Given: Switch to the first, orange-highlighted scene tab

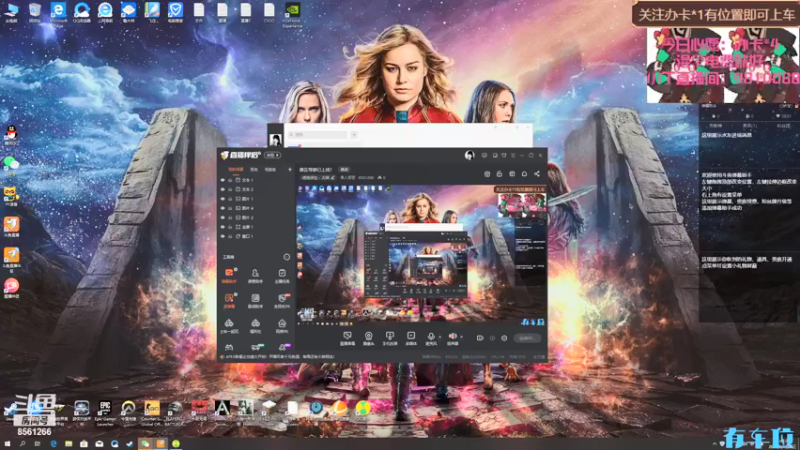Looking at the screenshot, I should tap(236, 169).
